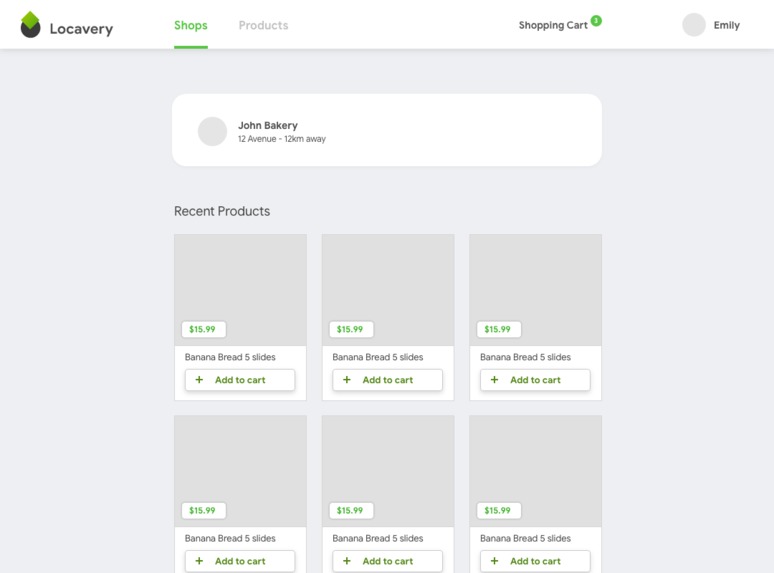Click the John Bakery shop avatar
The height and width of the screenshot is (573, 774).
tap(212, 131)
